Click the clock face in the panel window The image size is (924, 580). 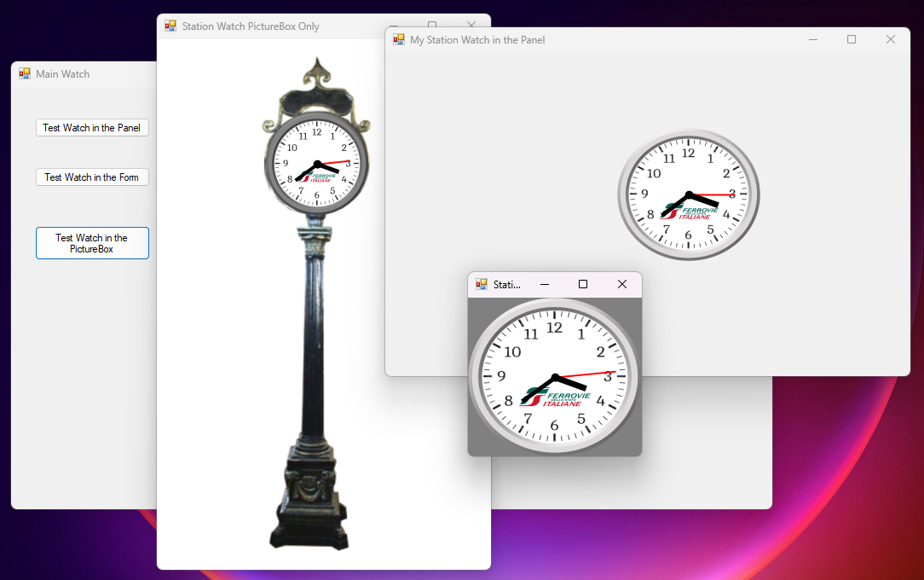coord(688,194)
